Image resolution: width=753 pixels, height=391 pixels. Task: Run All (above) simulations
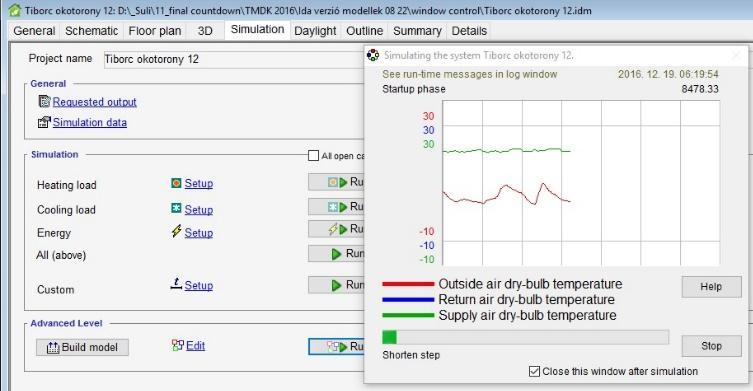pyautogui.click(x=336, y=254)
